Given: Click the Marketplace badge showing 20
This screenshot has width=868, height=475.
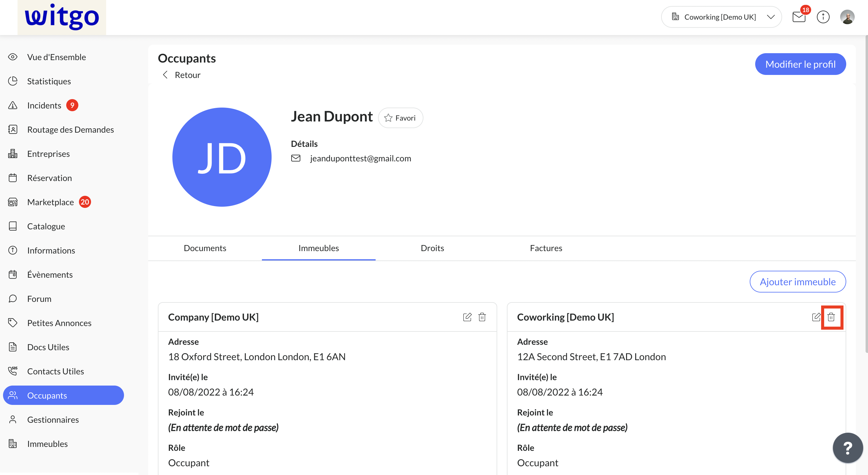Looking at the screenshot, I should tap(85, 202).
